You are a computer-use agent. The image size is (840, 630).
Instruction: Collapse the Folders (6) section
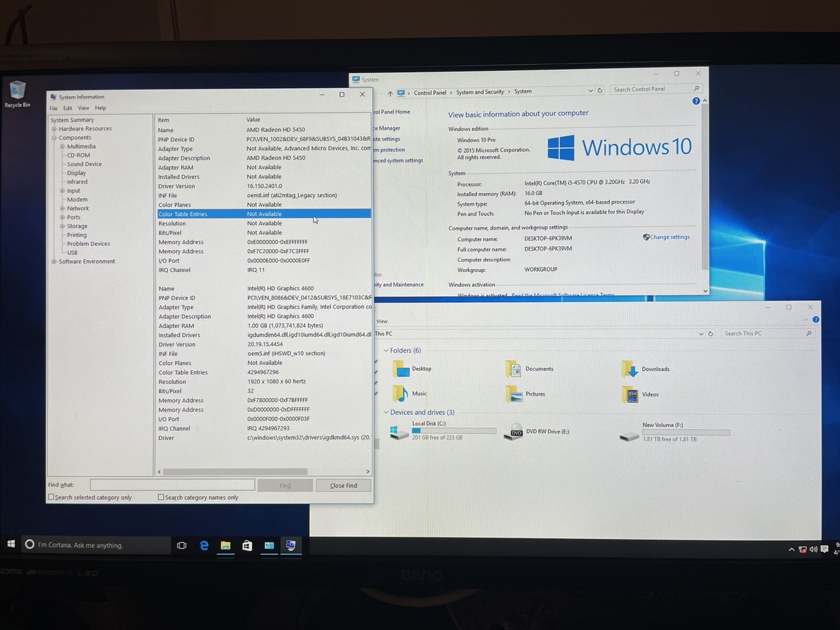pos(386,350)
